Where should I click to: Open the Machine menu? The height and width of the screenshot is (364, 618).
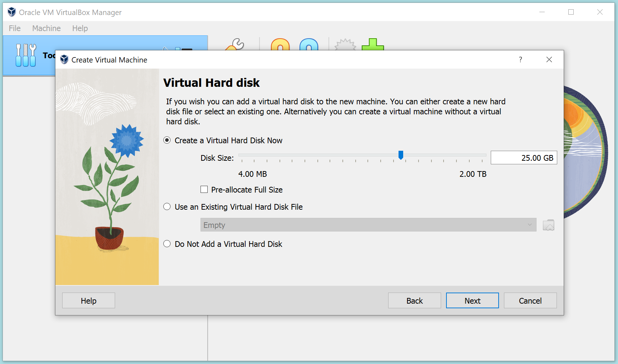coord(46,28)
